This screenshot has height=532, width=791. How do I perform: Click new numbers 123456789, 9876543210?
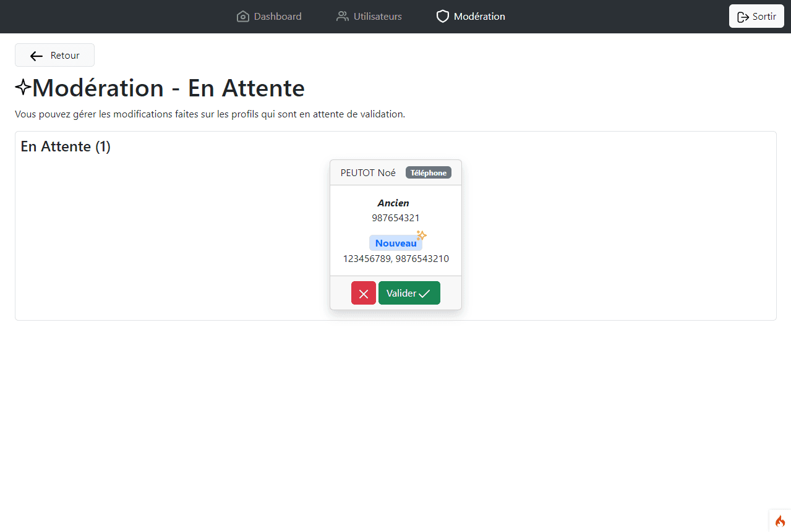coord(396,258)
